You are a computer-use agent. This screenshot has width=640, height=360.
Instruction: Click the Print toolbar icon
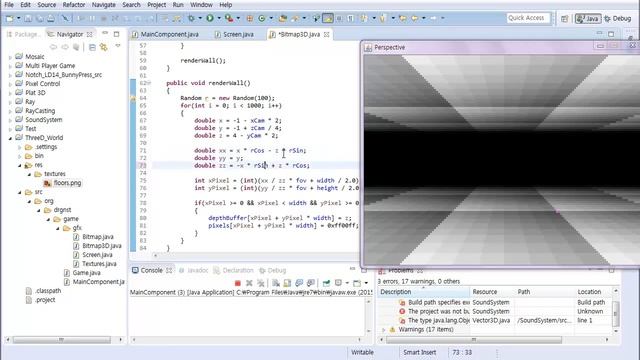click(x=51, y=18)
